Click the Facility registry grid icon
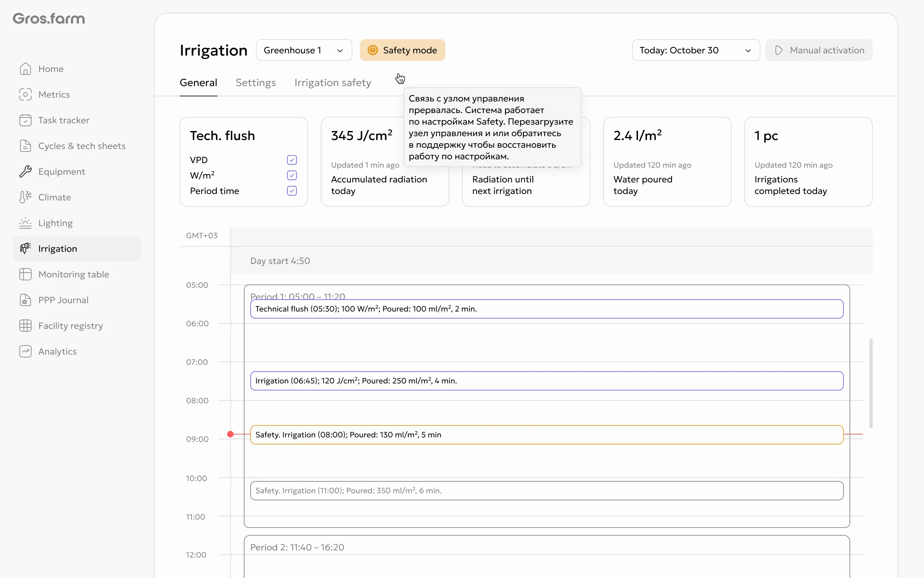The image size is (924, 578). tap(25, 326)
